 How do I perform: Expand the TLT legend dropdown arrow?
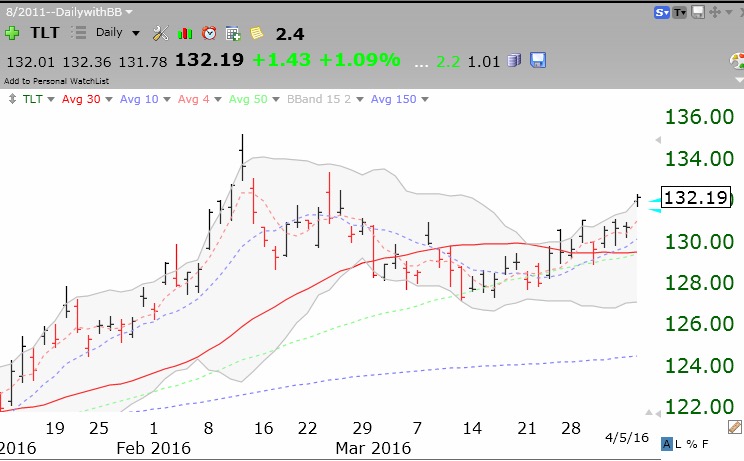tap(51, 100)
